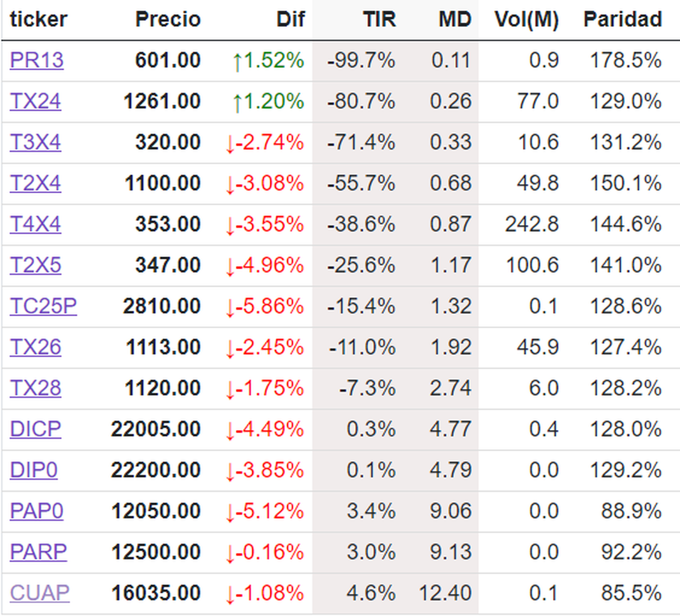Click the T3X4 bond link

click(x=36, y=142)
